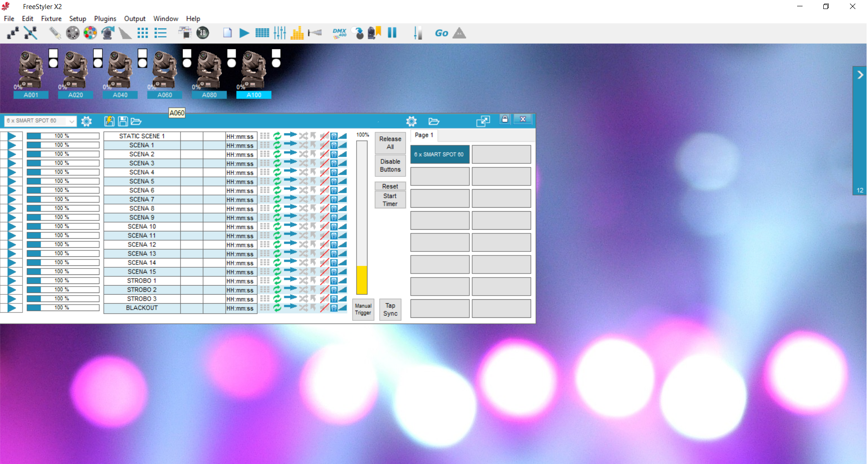Image resolution: width=868 pixels, height=464 pixels.
Task: Click the Tap Sync button
Action: [x=390, y=310]
